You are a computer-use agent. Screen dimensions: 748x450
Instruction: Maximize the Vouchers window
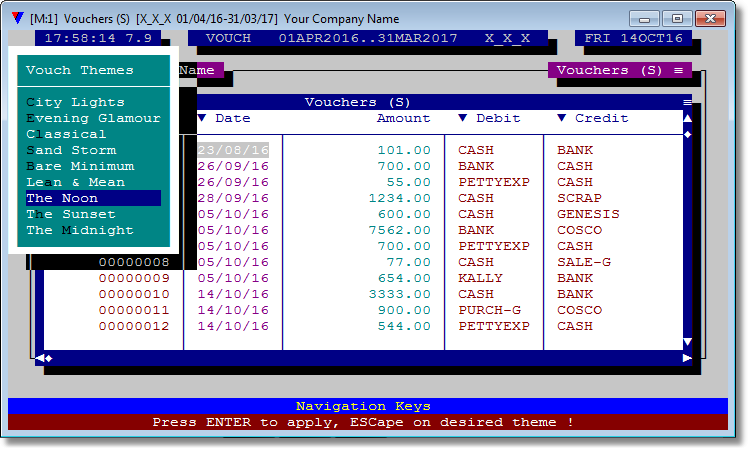point(677,19)
